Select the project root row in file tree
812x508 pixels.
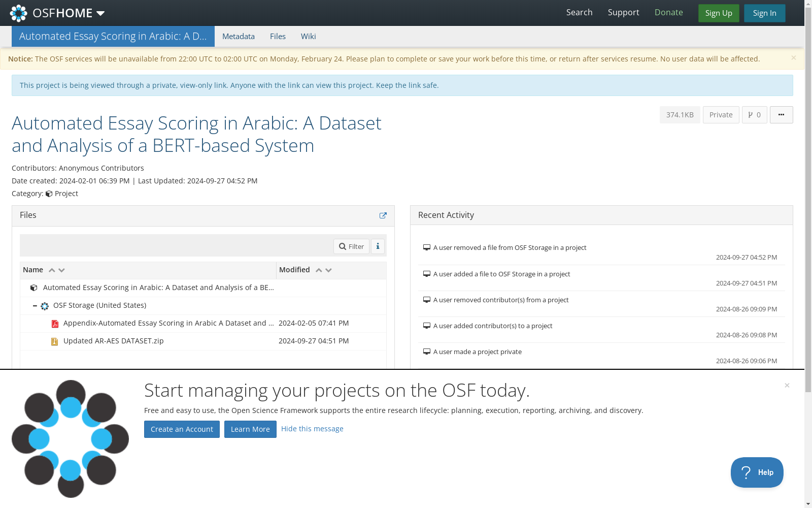[203, 288]
